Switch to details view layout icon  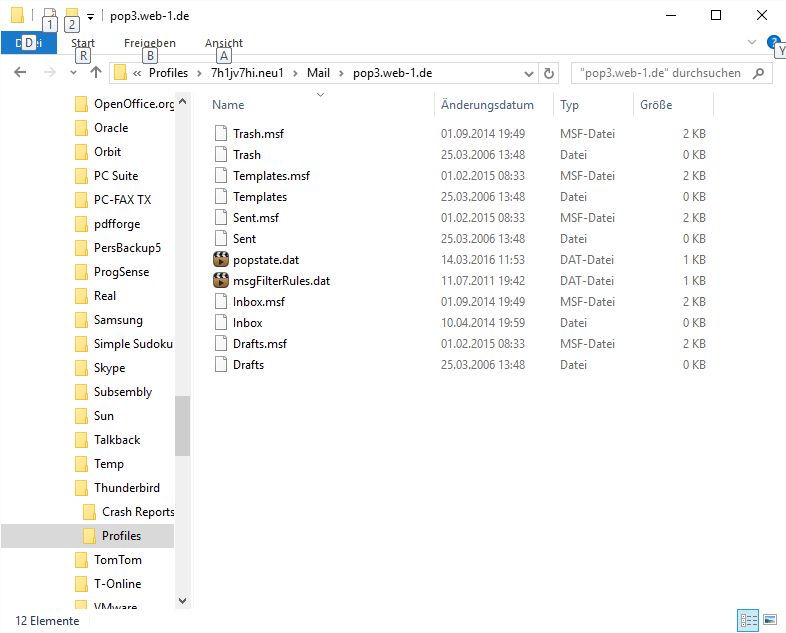tap(748, 621)
